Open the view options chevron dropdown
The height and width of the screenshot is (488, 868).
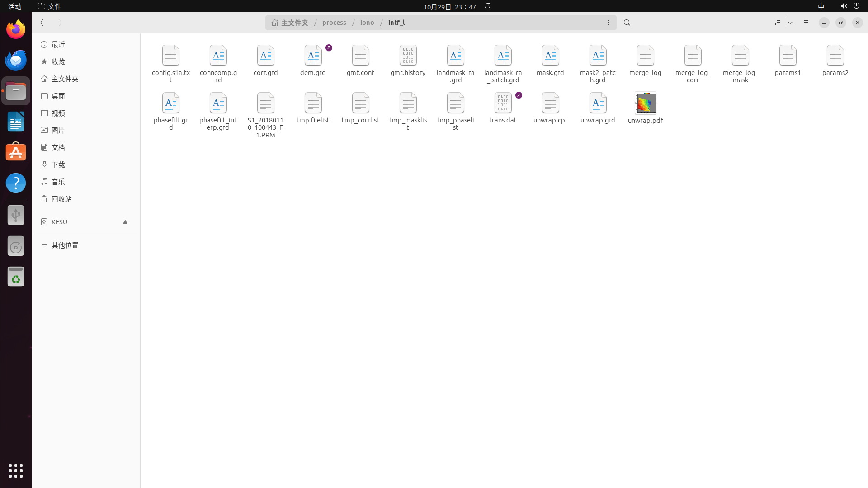pyautogui.click(x=791, y=22)
